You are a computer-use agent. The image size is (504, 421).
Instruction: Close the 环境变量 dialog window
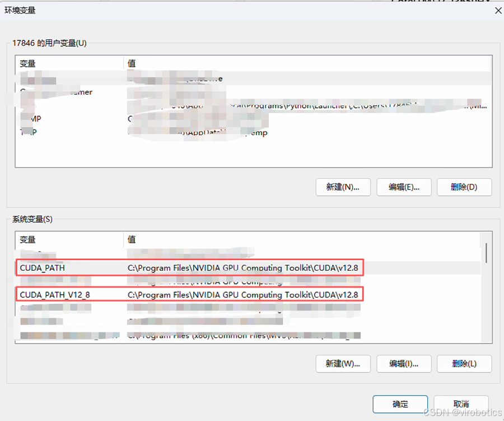498,11
